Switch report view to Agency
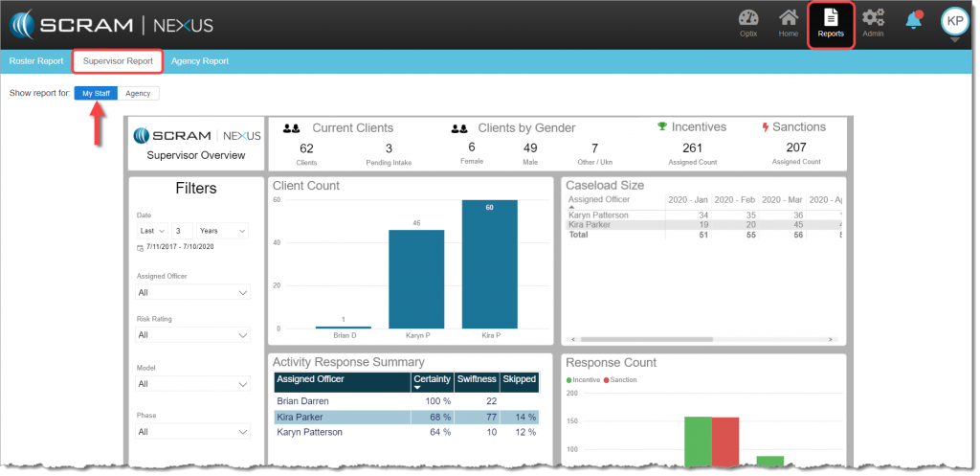Image resolution: width=980 pixels, height=476 pixels. [138, 93]
